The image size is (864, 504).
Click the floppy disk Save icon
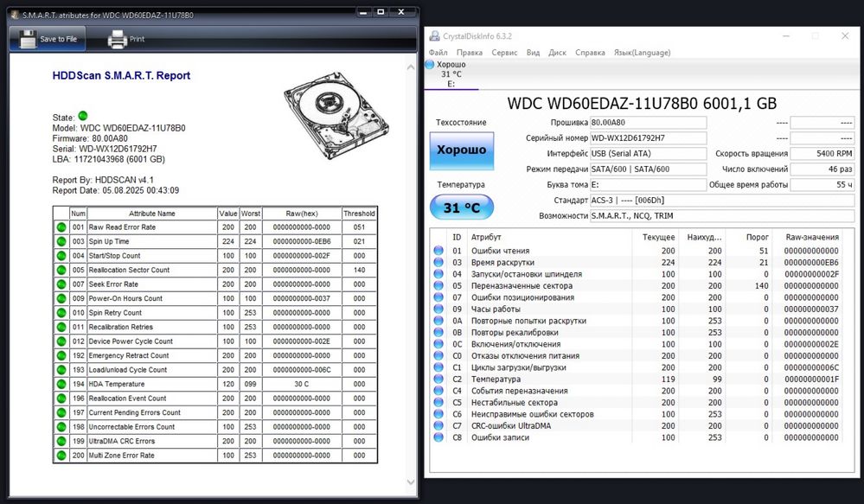click(x=28, y=39)
